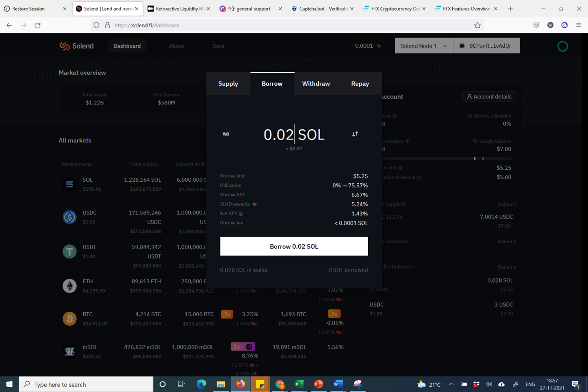
Task: Open the About nav link
Action: (177, 46)
